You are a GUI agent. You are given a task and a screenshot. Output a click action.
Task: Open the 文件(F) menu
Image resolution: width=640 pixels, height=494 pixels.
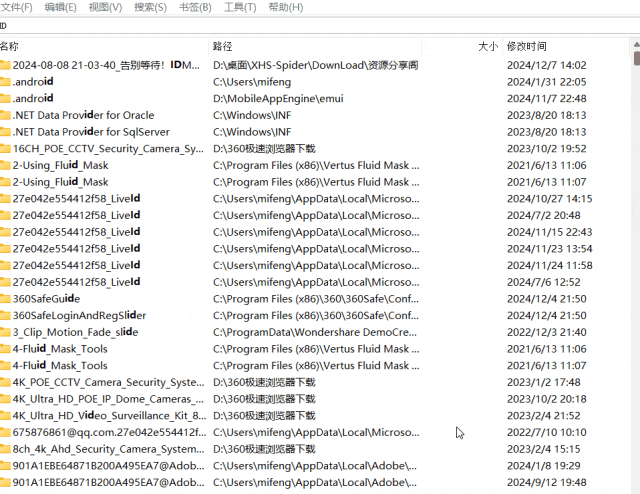(17, 7)
